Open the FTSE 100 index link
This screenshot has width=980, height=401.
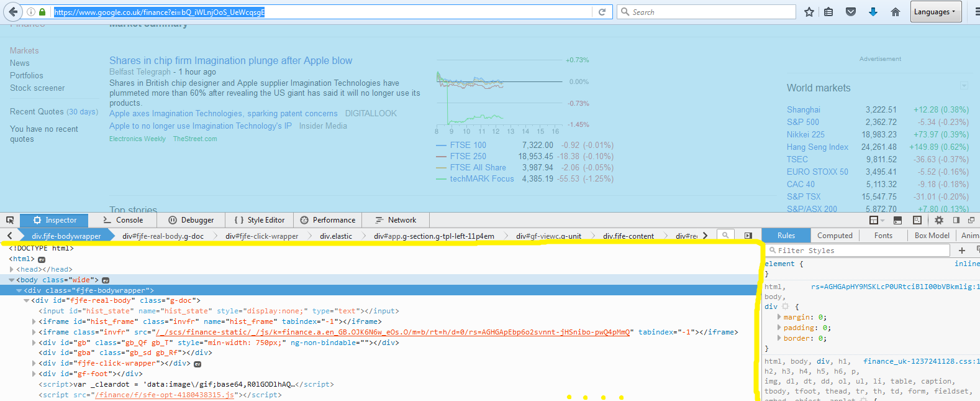468,145
